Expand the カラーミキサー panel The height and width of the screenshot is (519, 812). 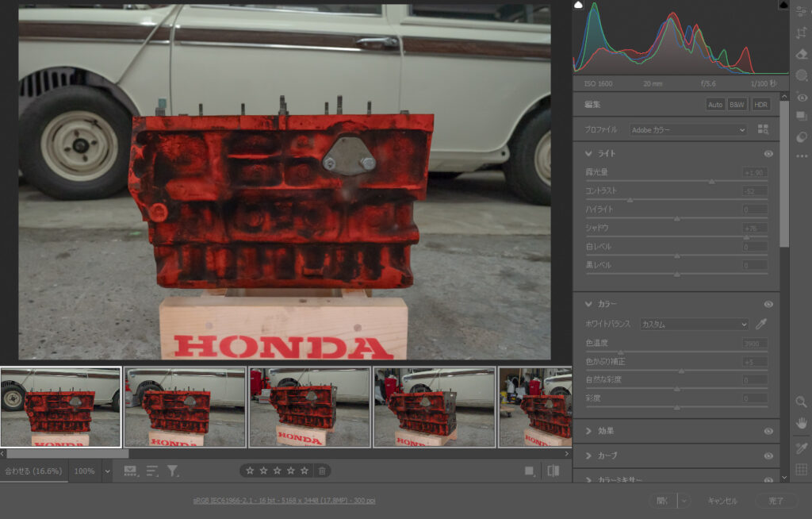[588, 480]
